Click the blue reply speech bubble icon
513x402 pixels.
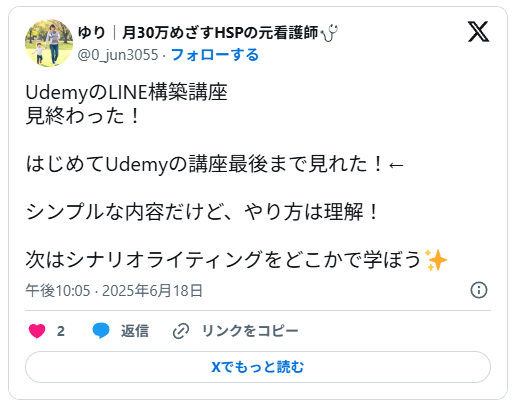(101, 331)
